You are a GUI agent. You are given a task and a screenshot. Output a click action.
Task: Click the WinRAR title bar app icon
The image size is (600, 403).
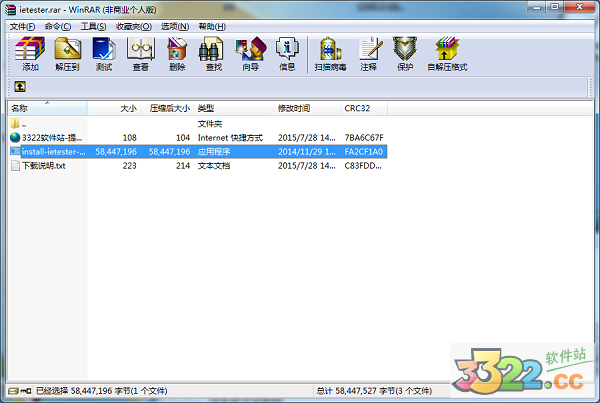[10, 9]
